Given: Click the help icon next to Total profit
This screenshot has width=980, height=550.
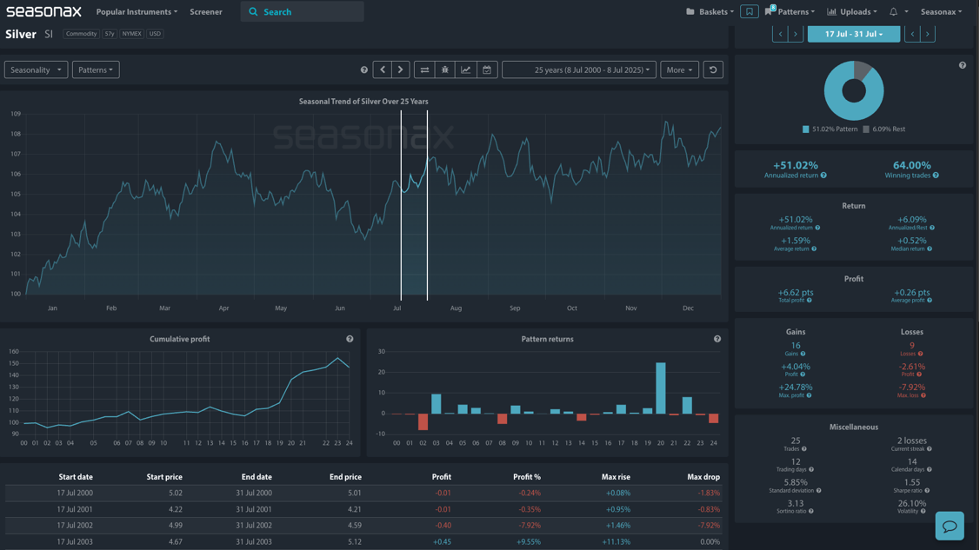Looking at the screenshot, I should pos(810,301).
